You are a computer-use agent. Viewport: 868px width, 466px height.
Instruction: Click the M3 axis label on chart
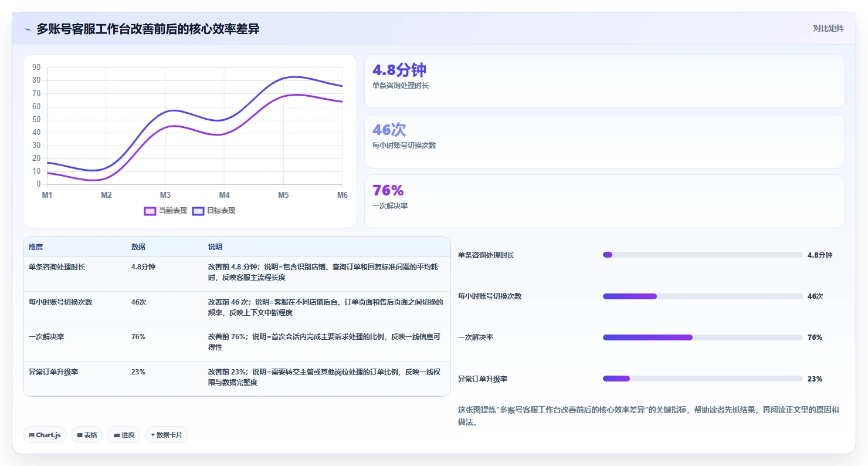tap(165, 195)
